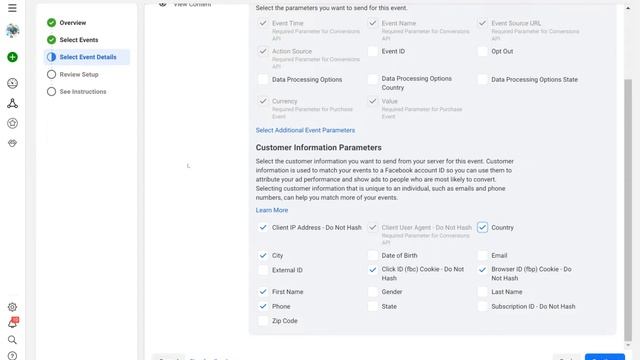Viewport: 640px width, 360px height.
Task: Uncheck Browser ID (fbp) Cookie checkbox
Action: 482,270
